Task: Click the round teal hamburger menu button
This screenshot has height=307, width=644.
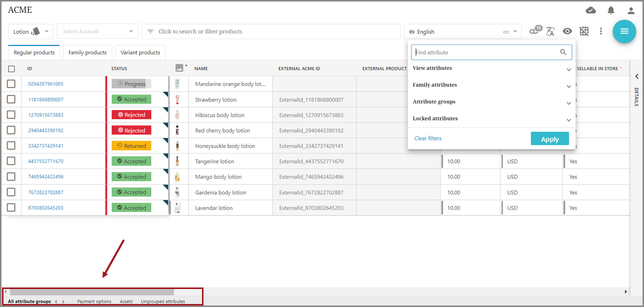Action: [x=624, y=31]
